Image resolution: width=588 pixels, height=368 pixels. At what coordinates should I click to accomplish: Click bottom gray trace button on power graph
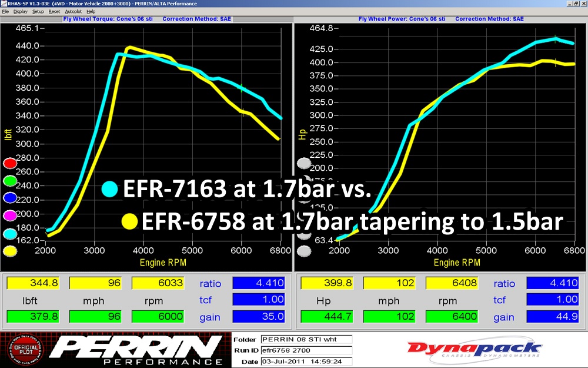(304, 251)
